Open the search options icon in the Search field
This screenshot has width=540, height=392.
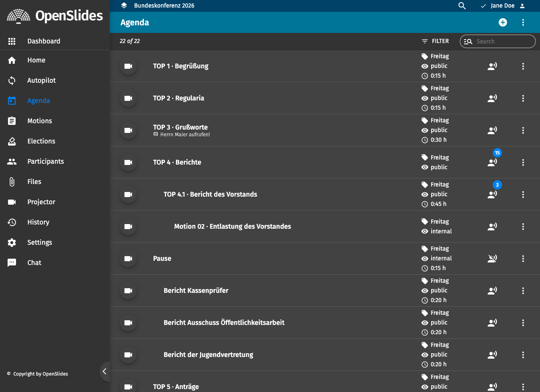[468, 41]
